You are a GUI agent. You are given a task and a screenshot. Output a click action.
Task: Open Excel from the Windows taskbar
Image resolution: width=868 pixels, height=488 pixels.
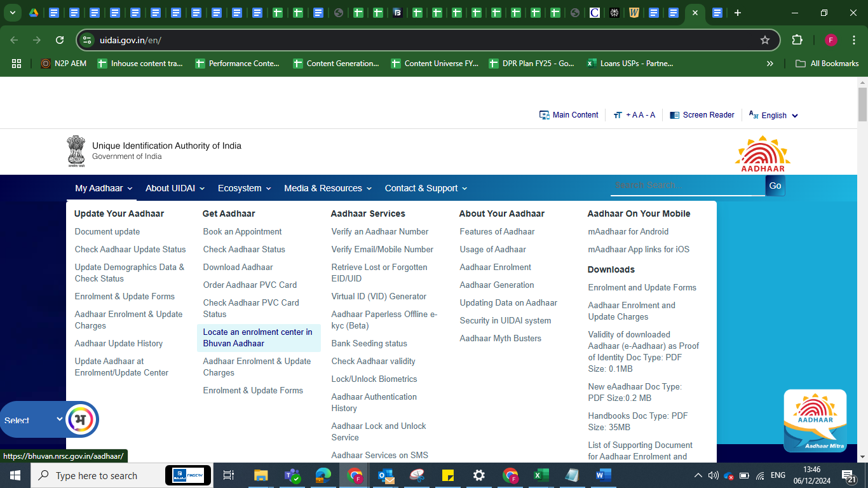click(x=541, y=475)
